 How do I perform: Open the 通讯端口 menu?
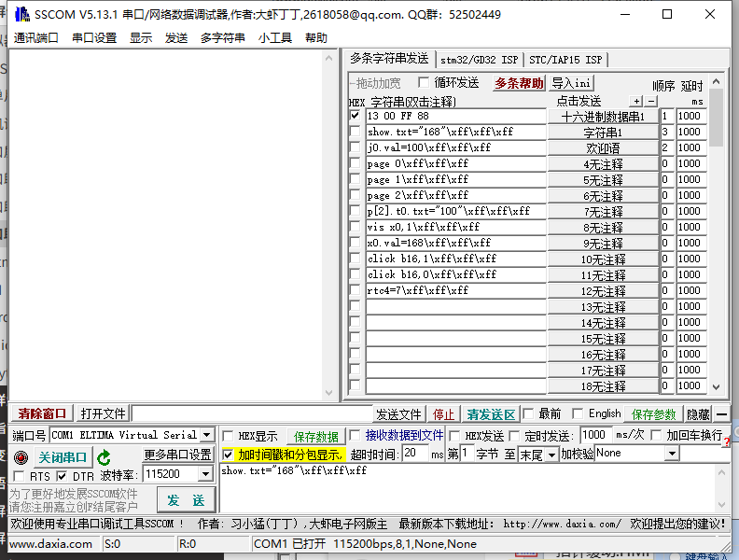(35, 37)
